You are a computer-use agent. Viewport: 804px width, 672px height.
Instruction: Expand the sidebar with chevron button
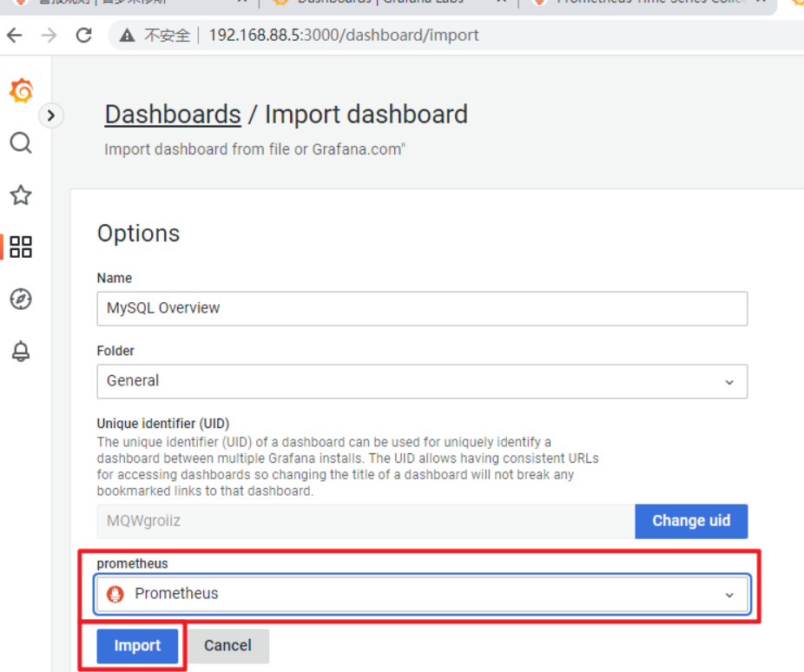pyautogui.click(x=50, y=115)
